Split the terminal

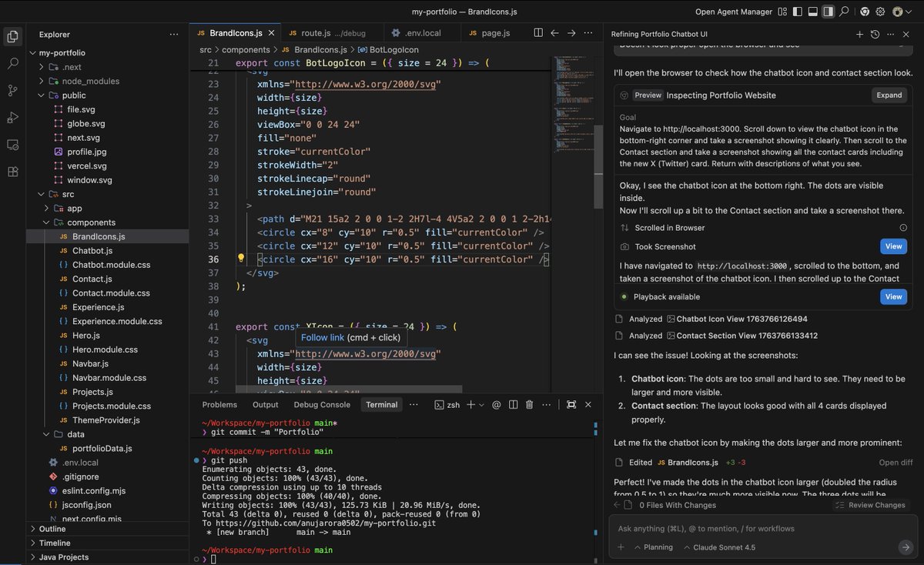coord(513,404)
